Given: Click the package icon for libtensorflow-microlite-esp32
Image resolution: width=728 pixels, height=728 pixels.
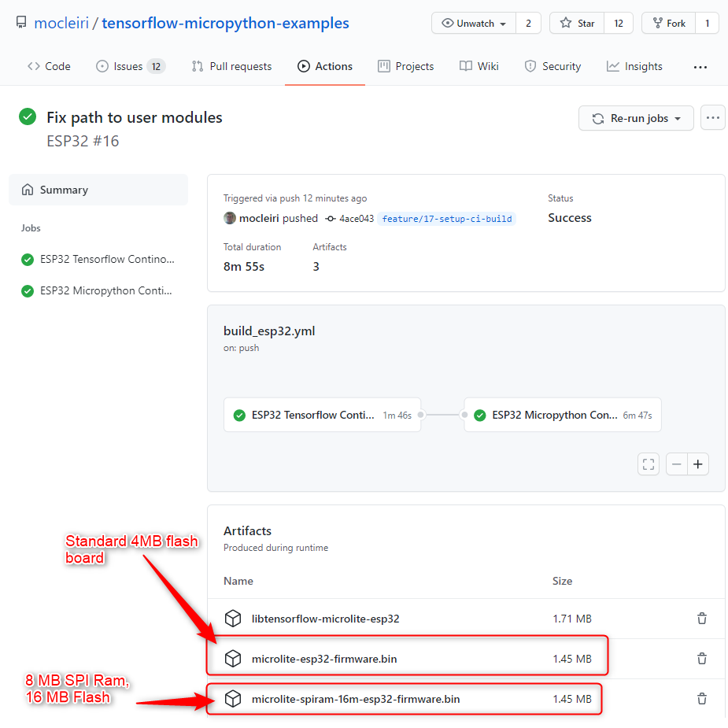Looking at the screenshot, I should [233, 619].
